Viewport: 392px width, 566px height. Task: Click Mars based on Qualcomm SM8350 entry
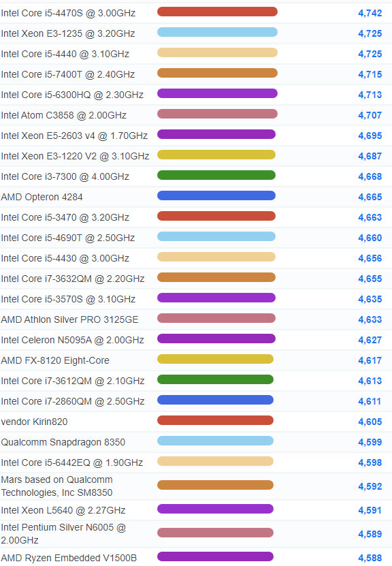click(56, 486)
